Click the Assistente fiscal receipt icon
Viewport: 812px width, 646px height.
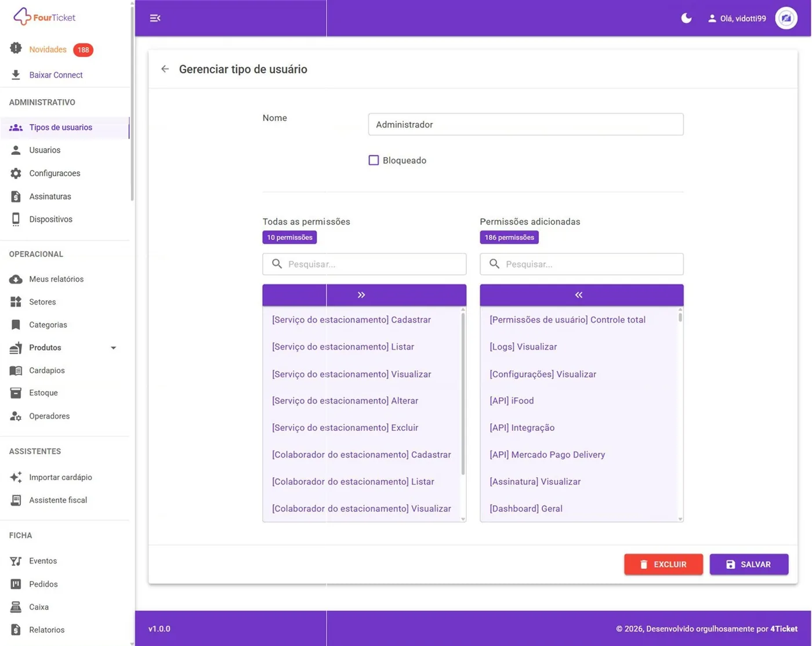[16, 500]
